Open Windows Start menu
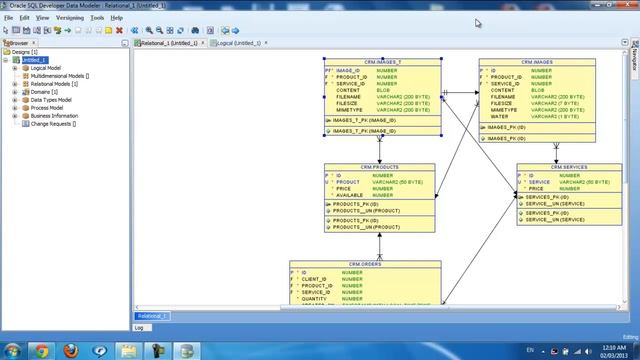Image resolution: width=640 pixels, height=360 pixels. 12,351
